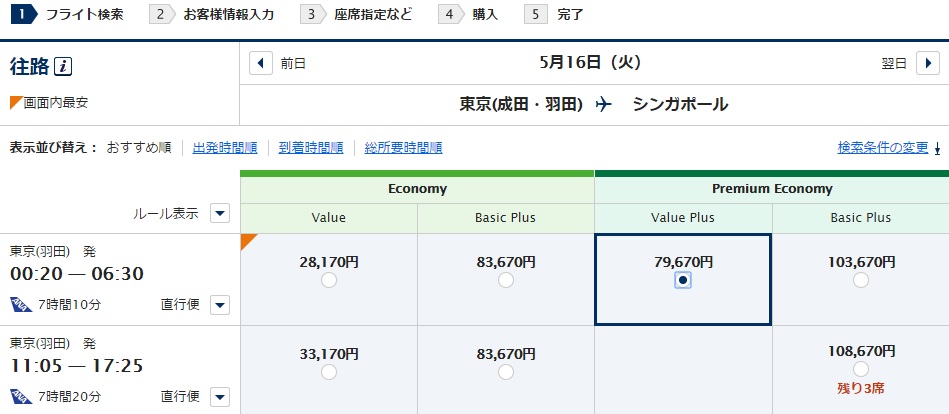Select 28,170円 Economy Value fare
The width and height of the screenshot is (949, 414).
pyautogui.click(x=329, y=280)
